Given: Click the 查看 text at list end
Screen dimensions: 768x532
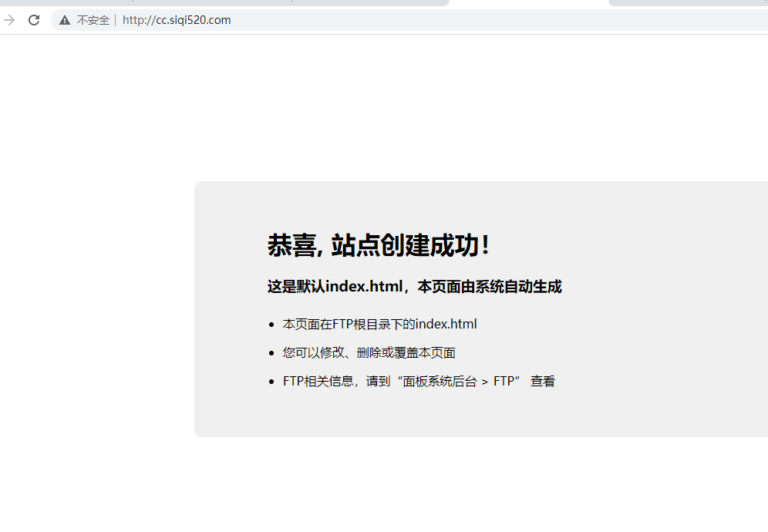Looking at the screenshot, I should coord(543,382).
